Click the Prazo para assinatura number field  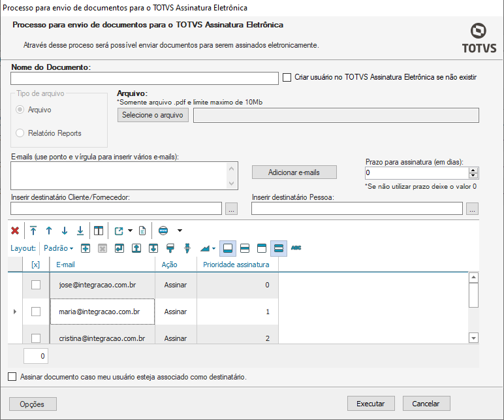[417, 173]
